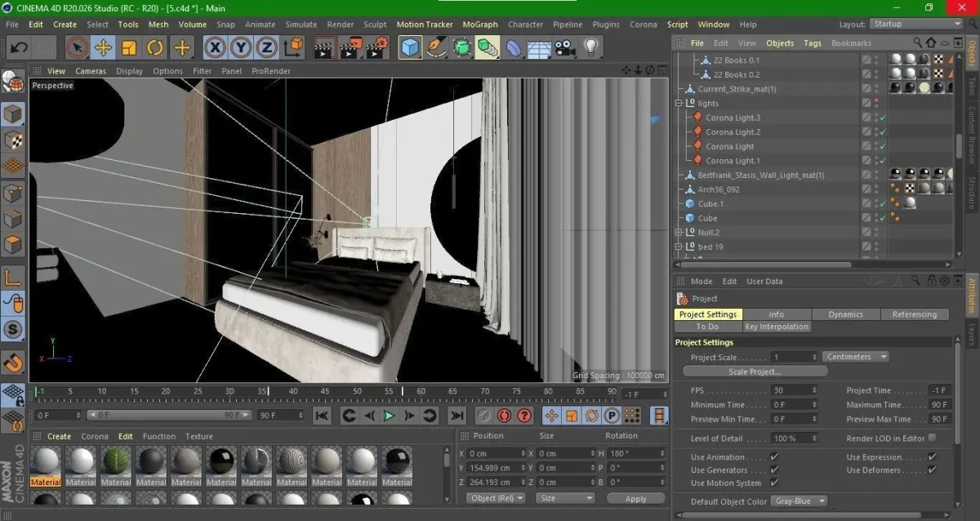Disable the Use Deformers checkbox

point(932,470)
